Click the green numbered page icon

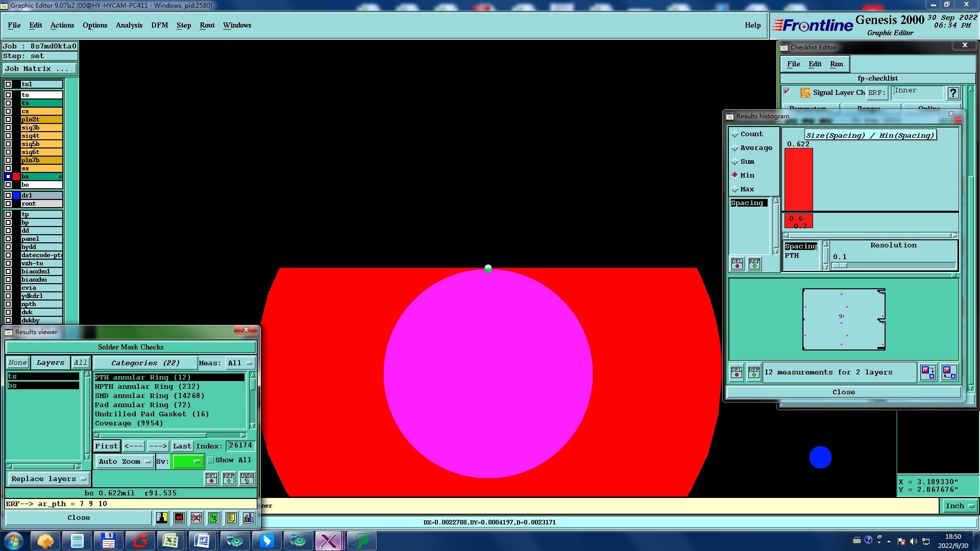coord(213,518)
